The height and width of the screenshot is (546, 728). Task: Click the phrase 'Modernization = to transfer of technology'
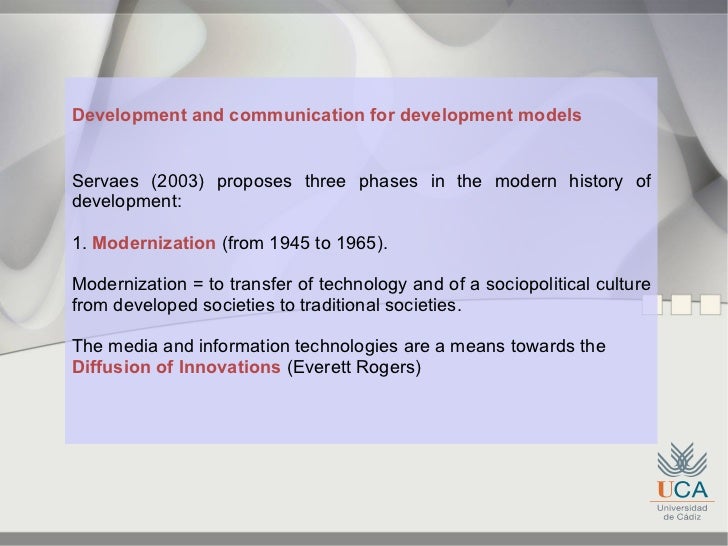239,284
